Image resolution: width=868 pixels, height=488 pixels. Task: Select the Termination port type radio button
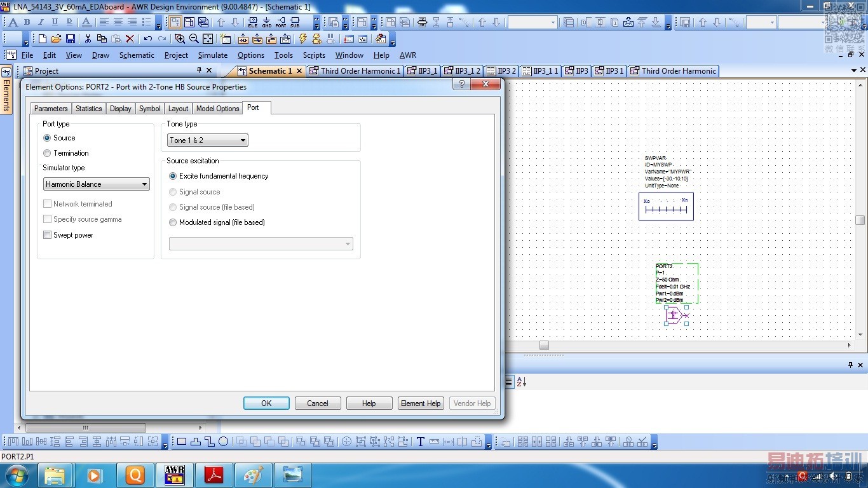[47, 153]
